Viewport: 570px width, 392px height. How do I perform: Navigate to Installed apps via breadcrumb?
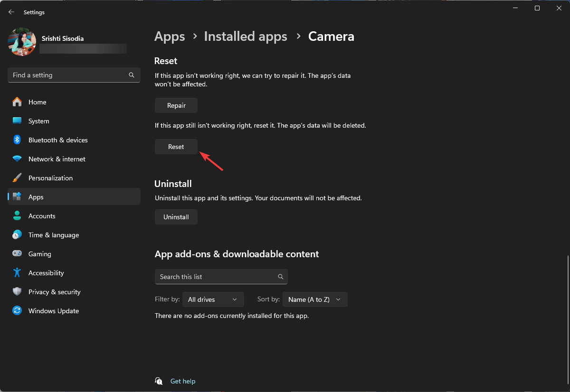click(246, 36)
